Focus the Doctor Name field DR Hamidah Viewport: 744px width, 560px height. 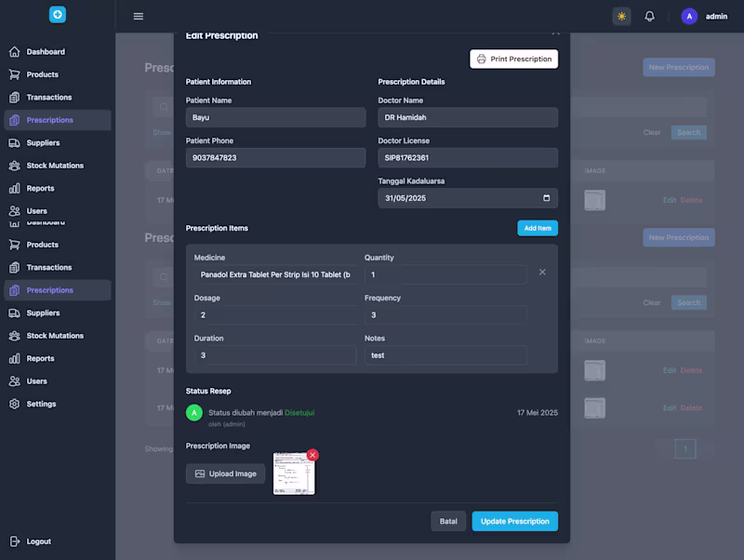click(x=468, y=117)
